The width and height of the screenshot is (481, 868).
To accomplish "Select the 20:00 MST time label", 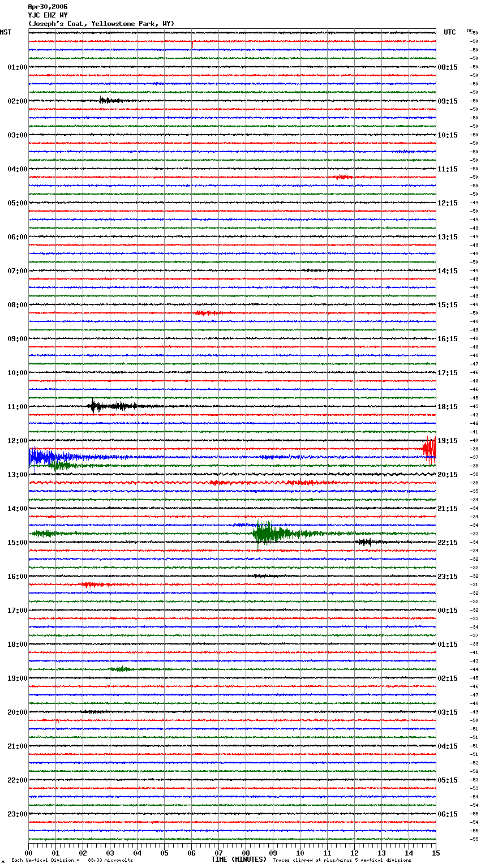I will (x=17, y=712).
